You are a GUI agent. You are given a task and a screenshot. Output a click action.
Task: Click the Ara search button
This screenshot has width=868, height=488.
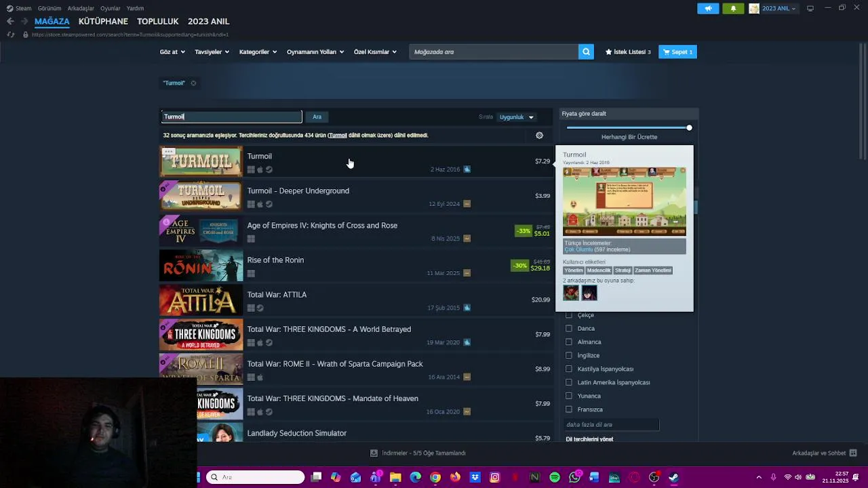click(x=317, y=117)
